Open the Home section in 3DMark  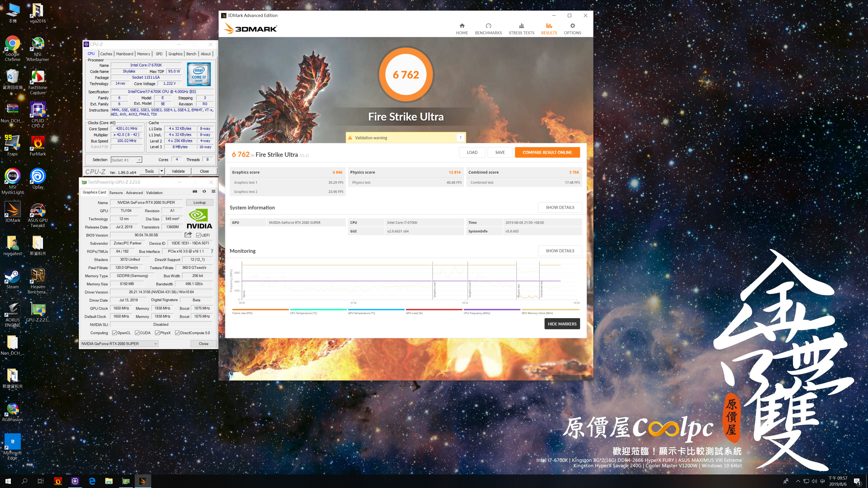462,29
